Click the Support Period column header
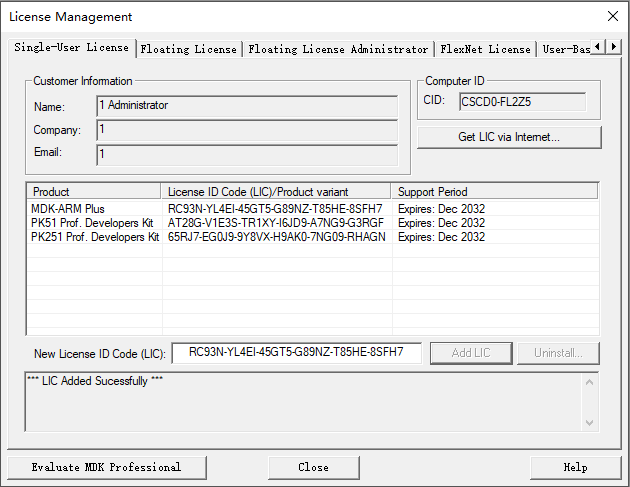 [x=495, y=192]
